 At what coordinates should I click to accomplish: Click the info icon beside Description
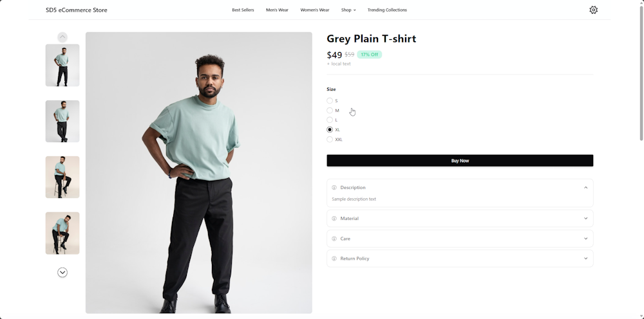(334, 188)
